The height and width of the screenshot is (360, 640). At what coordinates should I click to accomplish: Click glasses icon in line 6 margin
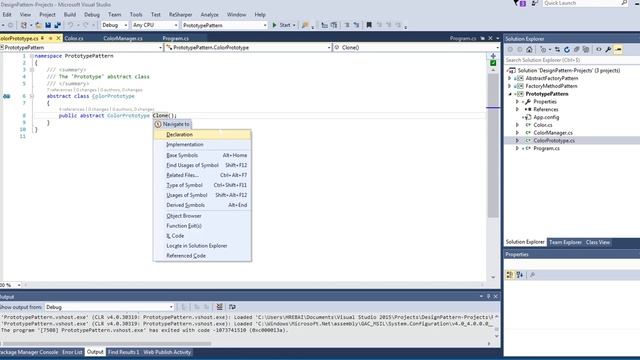click(7, 96)
